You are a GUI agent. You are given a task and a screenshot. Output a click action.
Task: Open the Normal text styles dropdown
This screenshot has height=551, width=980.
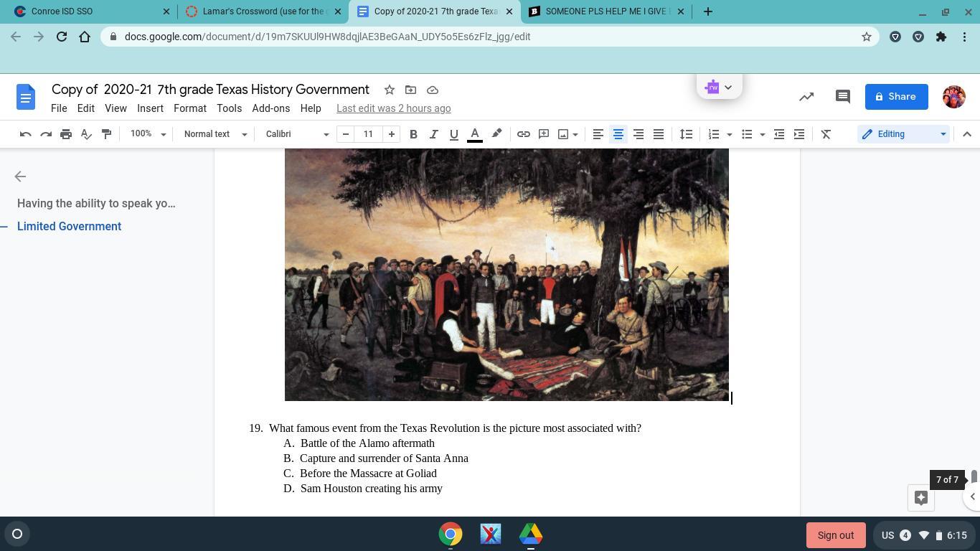(x=215, y=134)
